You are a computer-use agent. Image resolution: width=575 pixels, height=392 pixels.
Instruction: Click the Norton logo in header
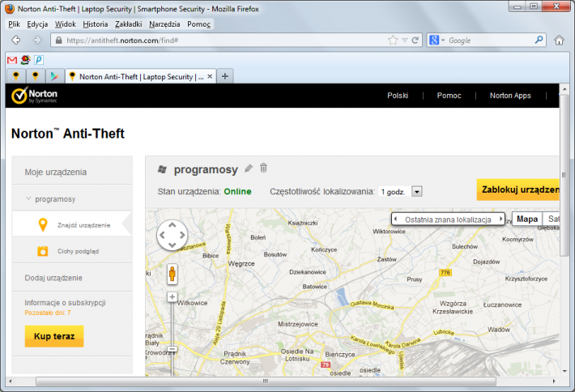34,96
